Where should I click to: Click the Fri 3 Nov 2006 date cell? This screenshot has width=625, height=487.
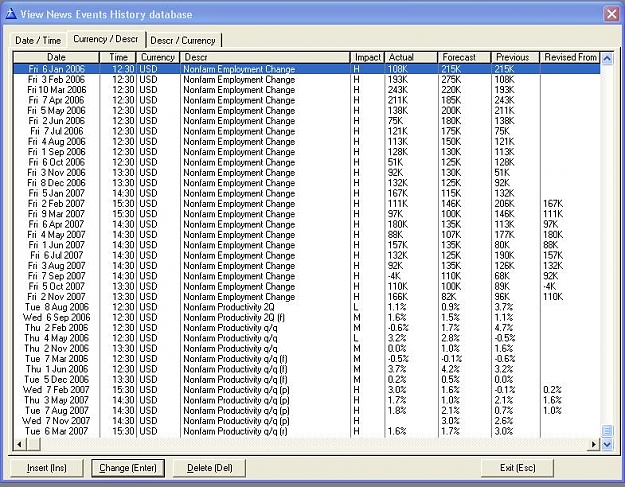(56, 173)
